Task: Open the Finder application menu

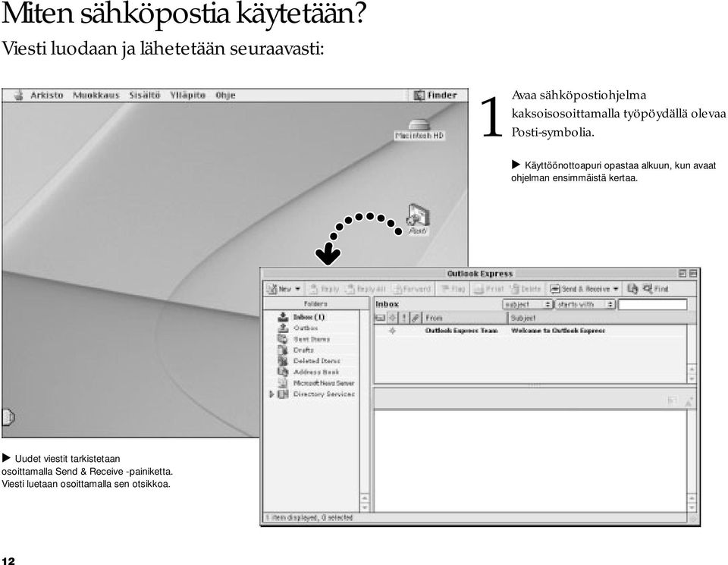Action: 435,95
